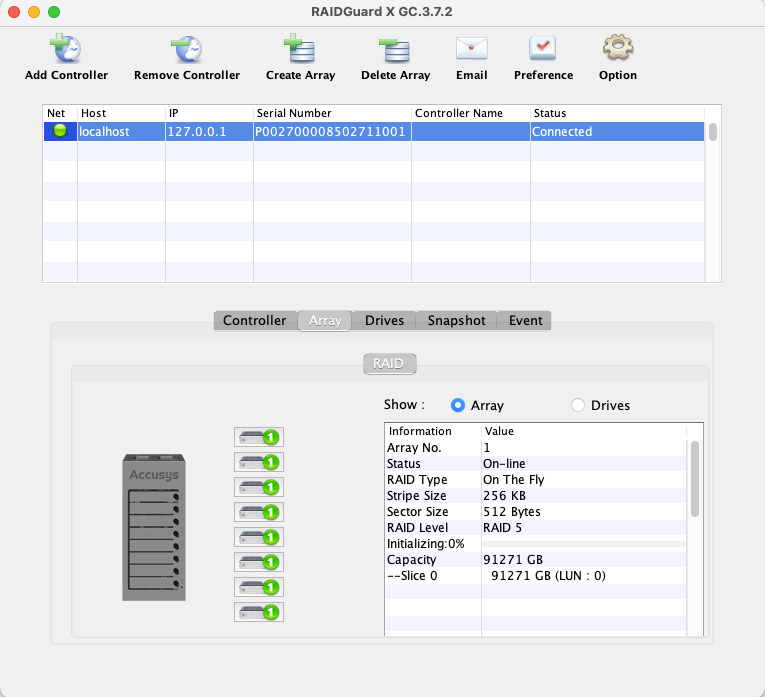The width and height of the screenshot is (765, 697).
Task: Switch to the Array tab
Action: tap(325, 320)
